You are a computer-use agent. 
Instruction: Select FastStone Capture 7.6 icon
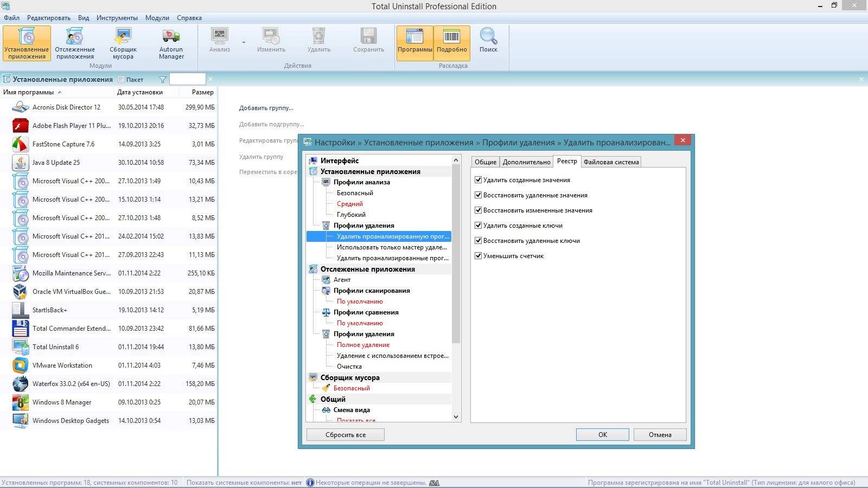click(20, 144)
